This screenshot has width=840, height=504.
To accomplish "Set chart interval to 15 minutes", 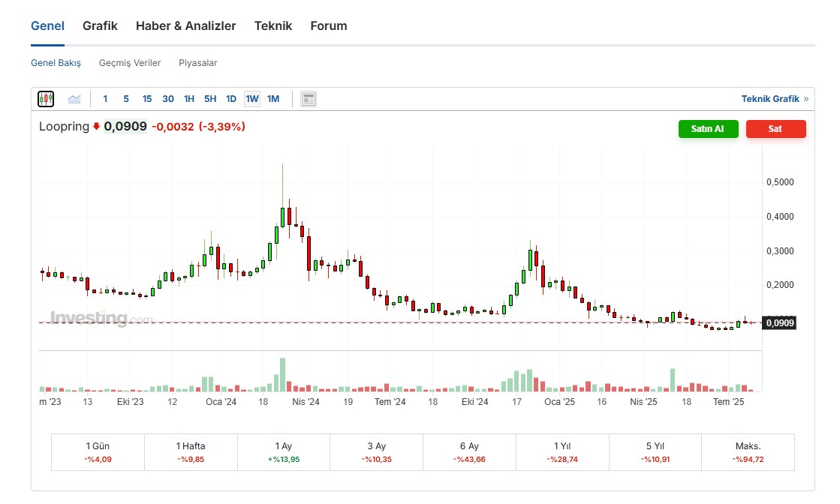I will tap(147, 99).
